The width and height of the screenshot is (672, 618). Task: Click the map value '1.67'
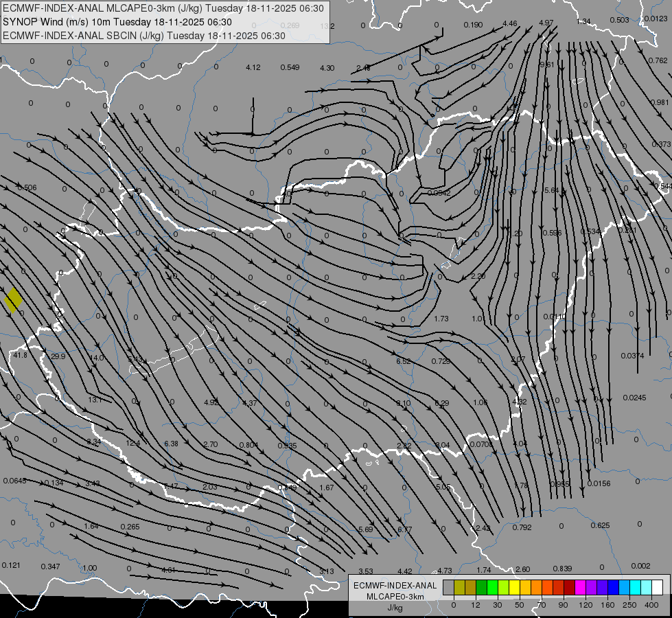pyautogui.click(x=327, y=488)
